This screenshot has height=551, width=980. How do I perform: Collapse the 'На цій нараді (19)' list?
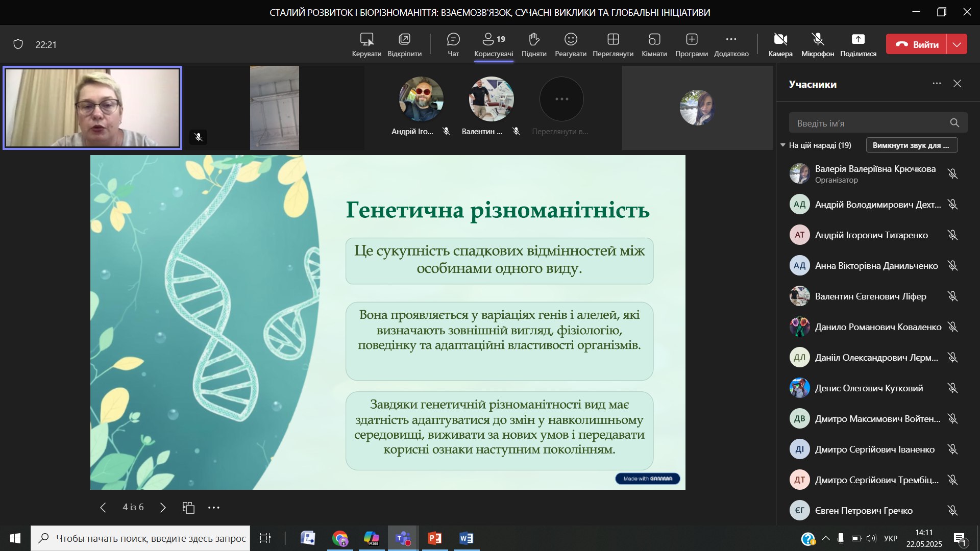[783, 145]
